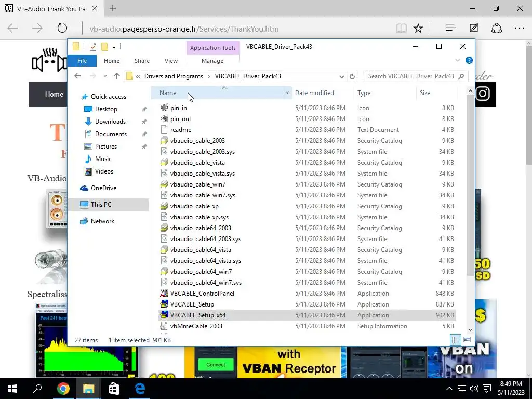Viewport: 532px width, 399px height.
Task: Open Desktop in navigation pane
Action: click(x=106, y=109)
